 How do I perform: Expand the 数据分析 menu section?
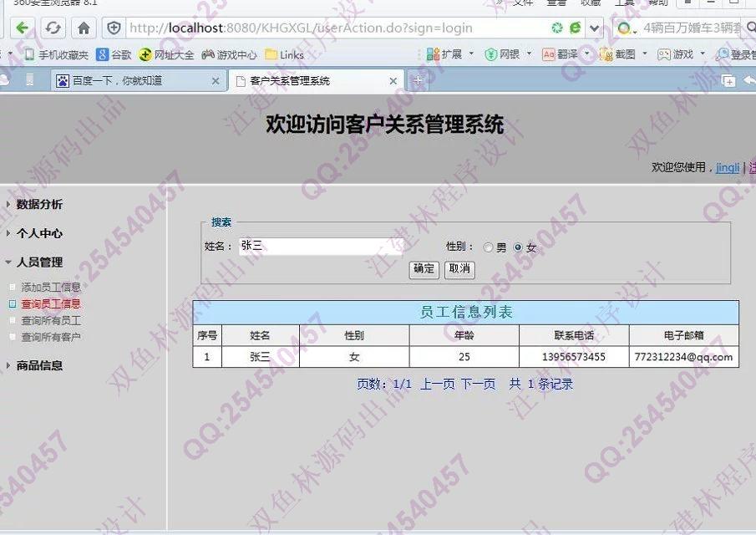pos(39,204)
